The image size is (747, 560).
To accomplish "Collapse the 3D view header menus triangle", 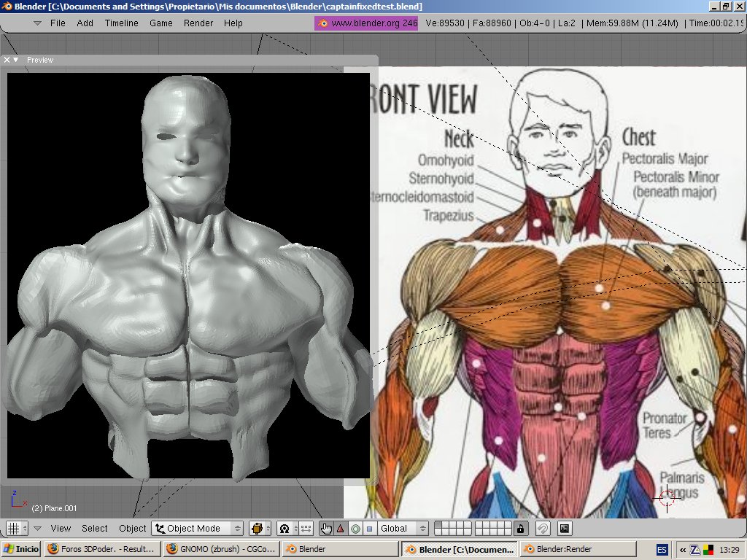I will 37,529.
